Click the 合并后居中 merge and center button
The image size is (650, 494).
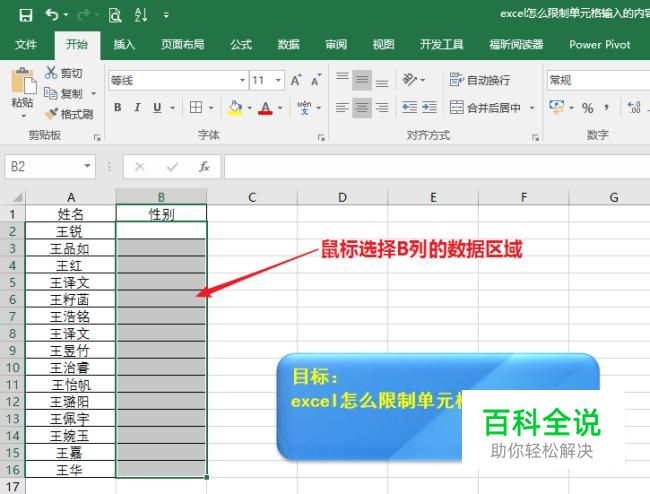coord(485,108)
